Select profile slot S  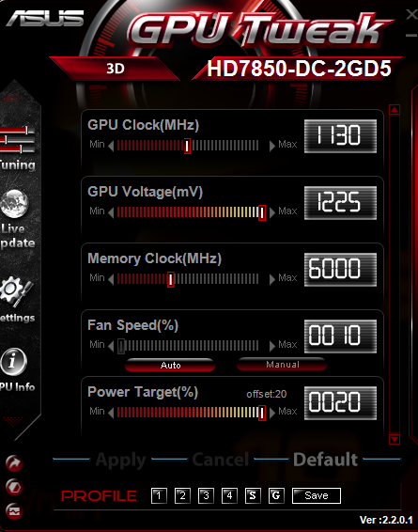253,495
